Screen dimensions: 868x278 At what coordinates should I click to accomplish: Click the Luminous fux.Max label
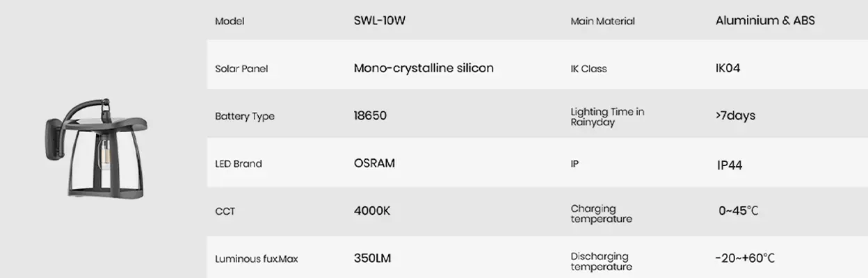pos(256,259)
